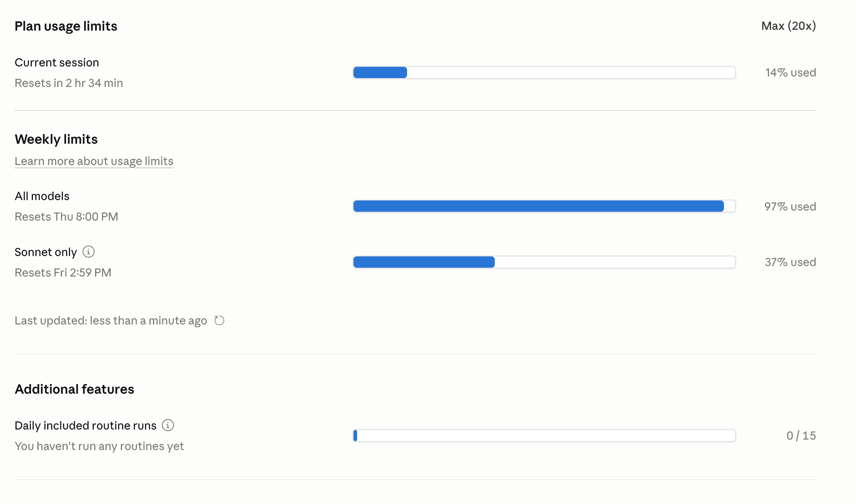Click the Additional features heading

[74, 389]
